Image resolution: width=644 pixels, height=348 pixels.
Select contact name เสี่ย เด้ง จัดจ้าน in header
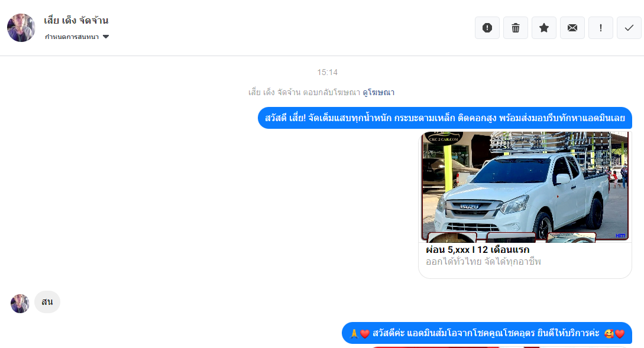76,21
